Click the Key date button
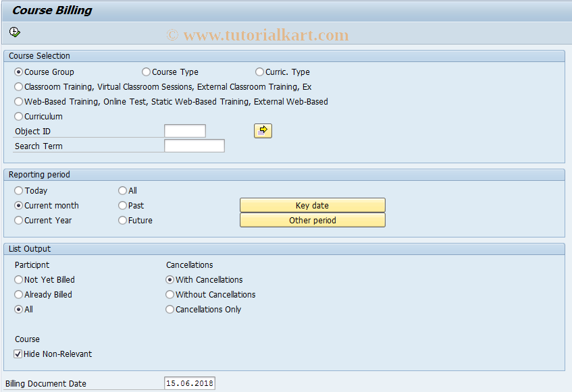The image size is (572, 392). (x=312, y=205)
